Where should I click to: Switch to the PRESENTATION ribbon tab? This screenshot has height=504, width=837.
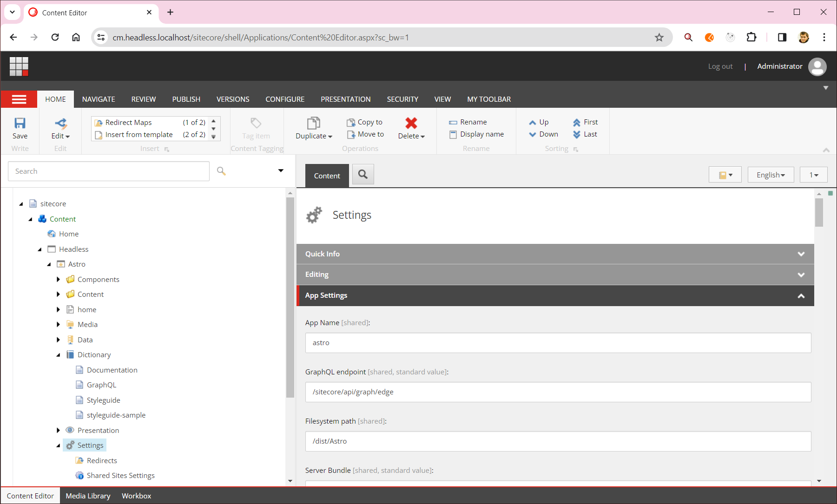click(x=345, y=99)
